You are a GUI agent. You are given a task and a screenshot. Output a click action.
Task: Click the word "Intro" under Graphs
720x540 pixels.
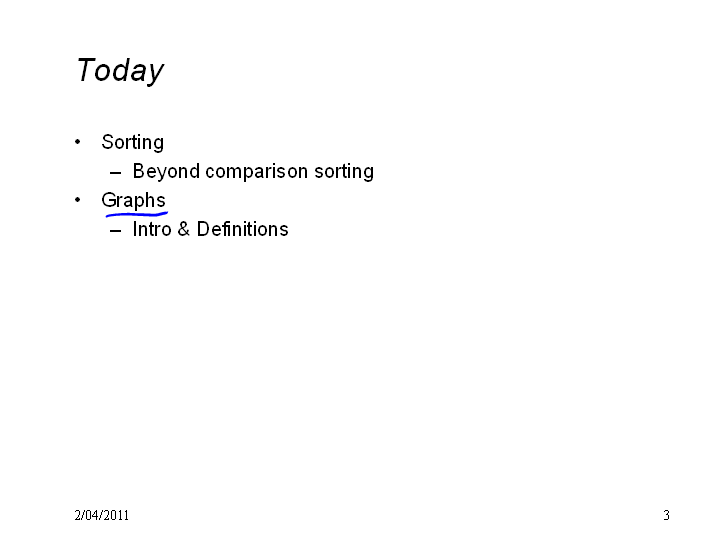point(152,229)
